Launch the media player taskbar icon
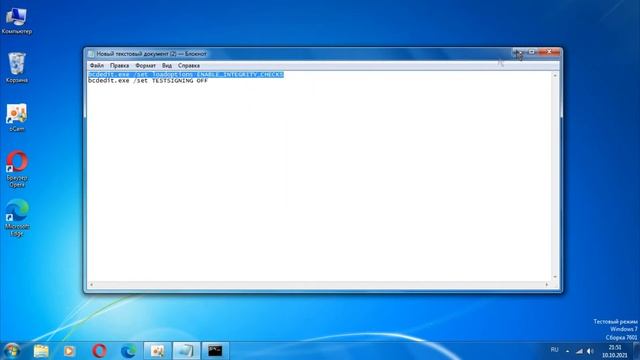Viewport: 640px width, 360px height. [69, 351]
